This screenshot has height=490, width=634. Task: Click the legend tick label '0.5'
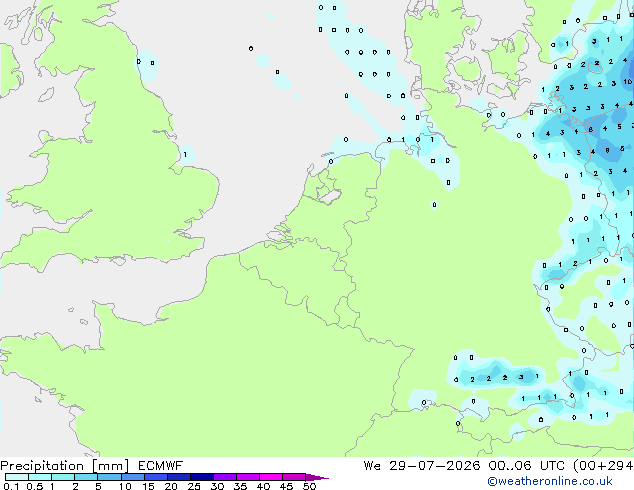[34, 486]
